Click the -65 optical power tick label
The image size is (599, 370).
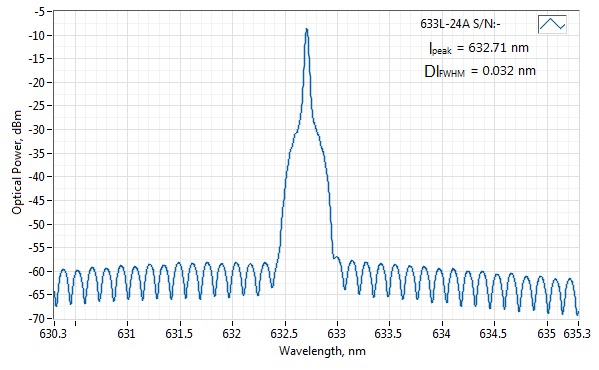(x=37, y=294)
